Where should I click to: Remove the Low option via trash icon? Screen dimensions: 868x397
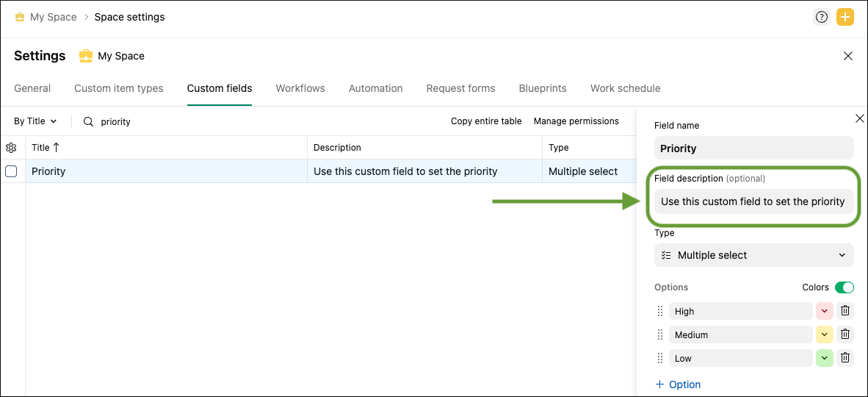845,358
